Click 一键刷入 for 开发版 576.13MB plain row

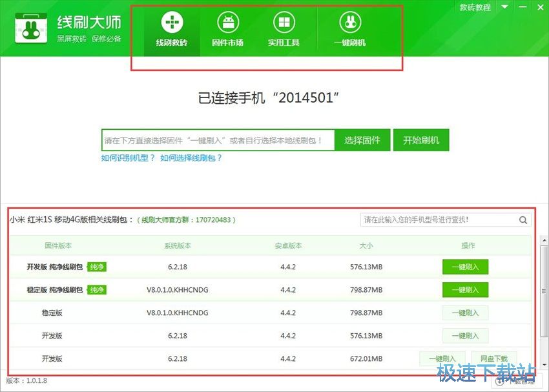[x=465, y=336]
